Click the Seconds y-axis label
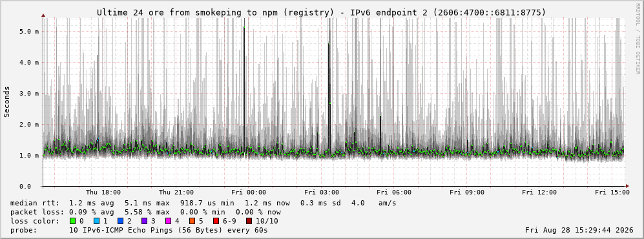 click(7, 101)
